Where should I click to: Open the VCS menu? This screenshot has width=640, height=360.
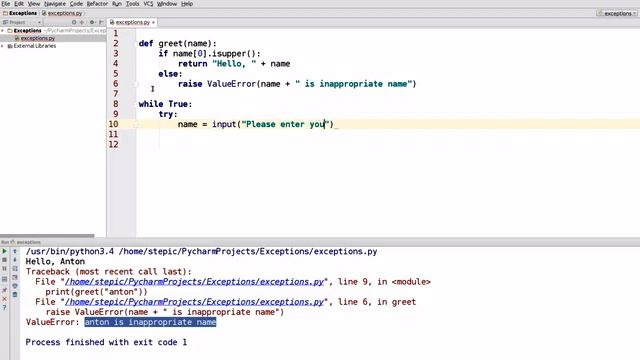tap(148, 4)
